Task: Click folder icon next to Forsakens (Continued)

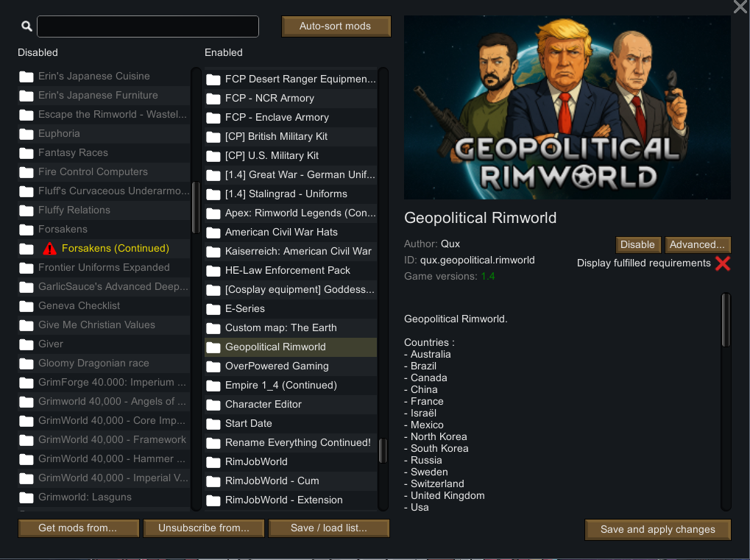Action: tap(26, 249)
